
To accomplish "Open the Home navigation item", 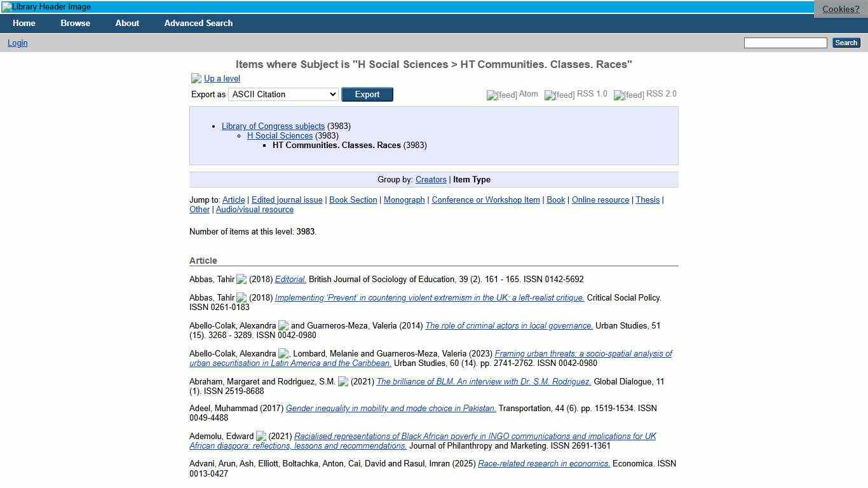I will click(24, 23).
